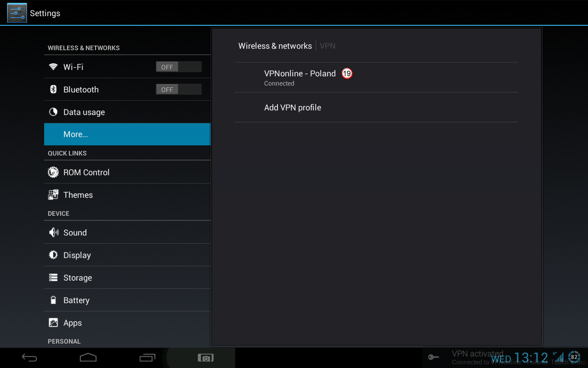Tap the Display brightness icon
This screenshot has width=588, height=368.
tap(53, 255)
